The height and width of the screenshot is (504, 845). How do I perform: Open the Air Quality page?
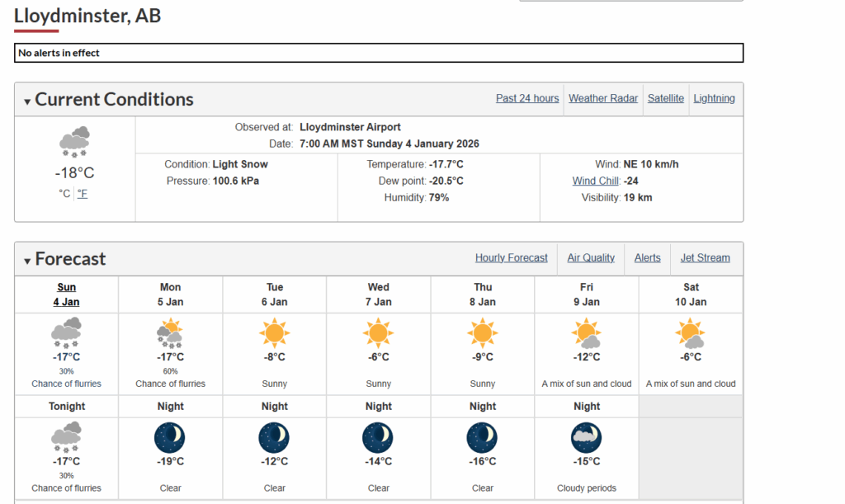coord(591,258)
